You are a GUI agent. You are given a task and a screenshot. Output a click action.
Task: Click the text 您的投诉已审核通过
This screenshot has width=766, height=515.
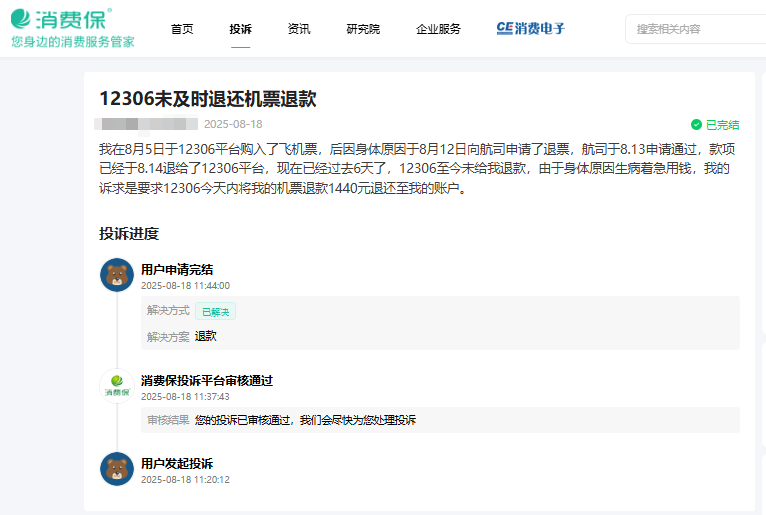click(x=243, y=420)
